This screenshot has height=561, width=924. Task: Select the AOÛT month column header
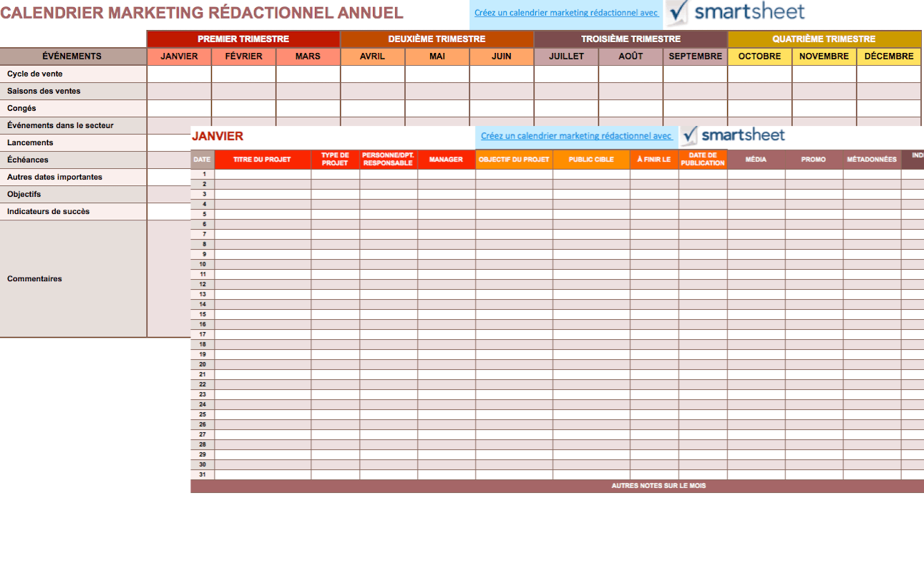pos(631,57)
